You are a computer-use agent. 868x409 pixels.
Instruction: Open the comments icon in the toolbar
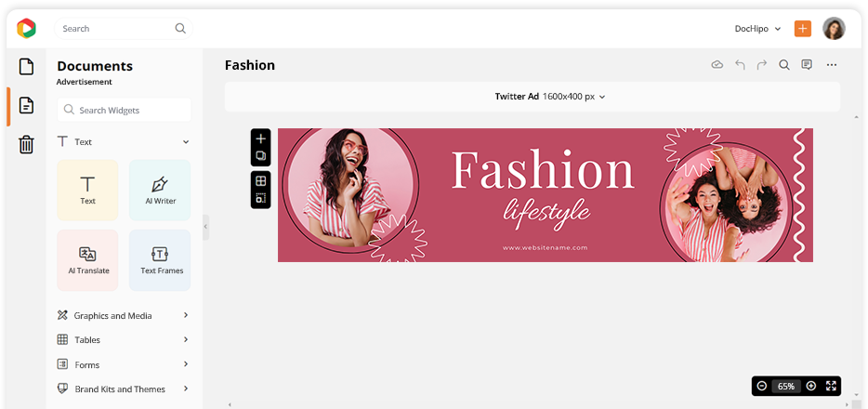click(807, 65)
